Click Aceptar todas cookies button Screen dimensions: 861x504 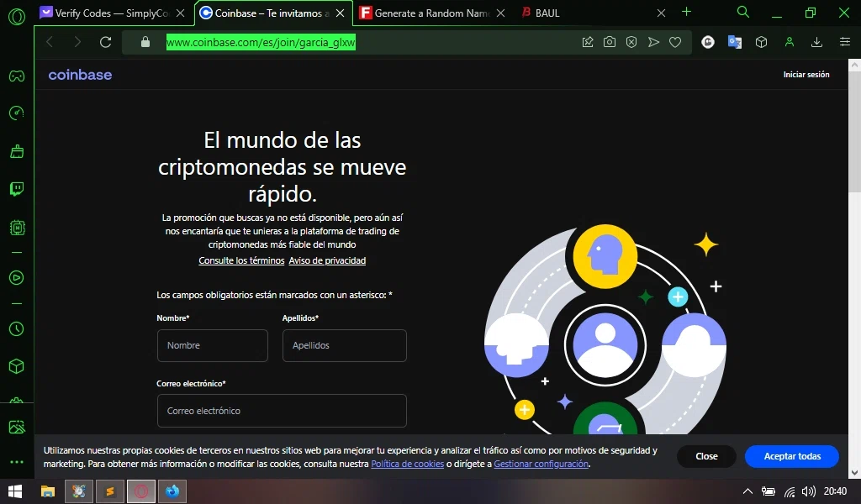click(792, 456)
